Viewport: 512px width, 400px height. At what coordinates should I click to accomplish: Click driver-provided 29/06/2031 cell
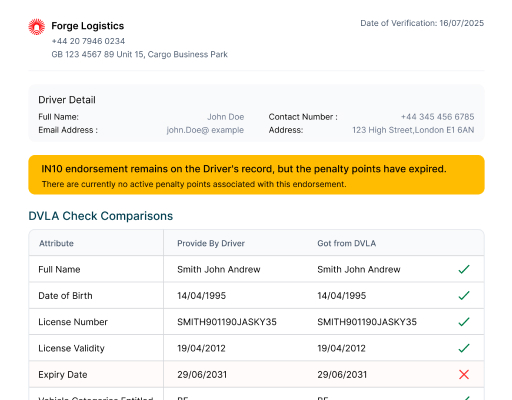(202, 375)
